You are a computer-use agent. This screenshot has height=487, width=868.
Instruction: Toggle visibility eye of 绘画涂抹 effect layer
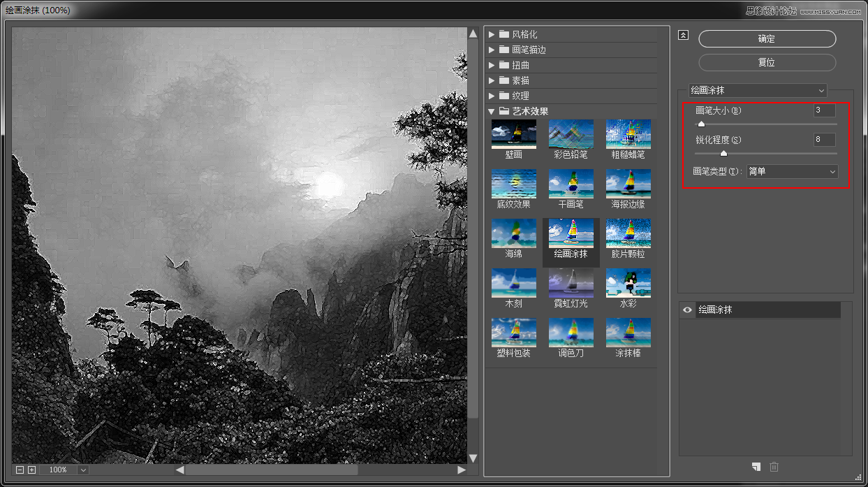coord(688,310)
